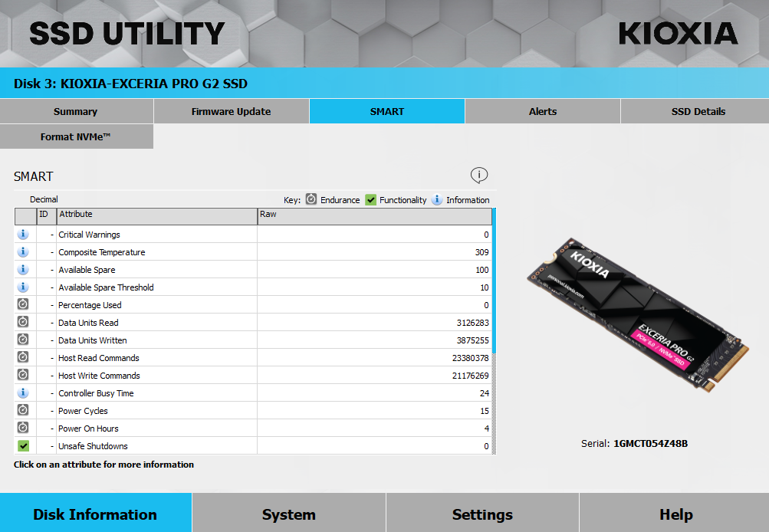
Task: Click the endurance icon beside Power Cycles
Action: point(22,410)
